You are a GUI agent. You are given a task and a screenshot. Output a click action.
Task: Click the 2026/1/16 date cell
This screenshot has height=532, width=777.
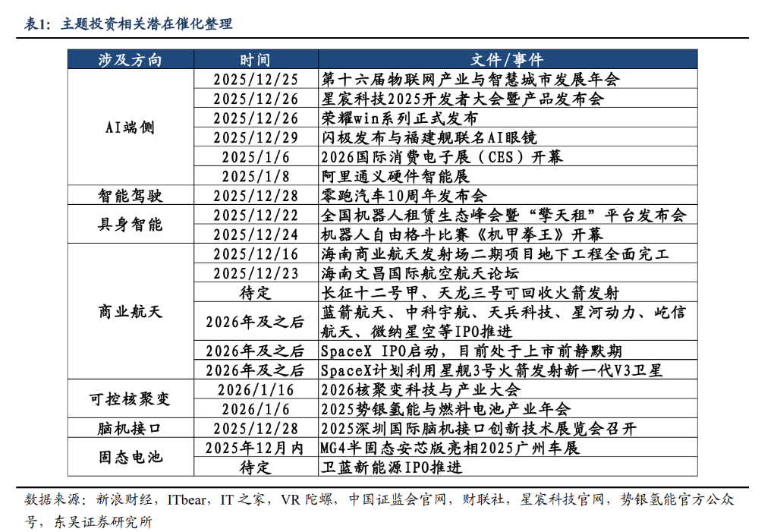[x=256, y=389]
